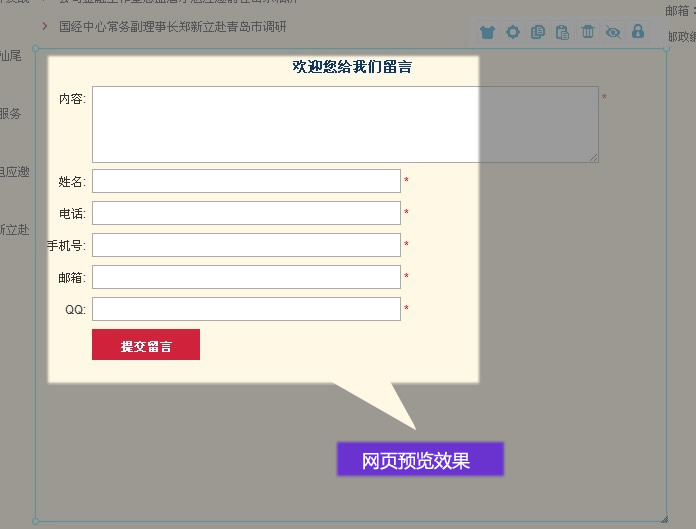
Task: Click chevron arrow before 国经中心 news item
Action: tap(45, 26)
